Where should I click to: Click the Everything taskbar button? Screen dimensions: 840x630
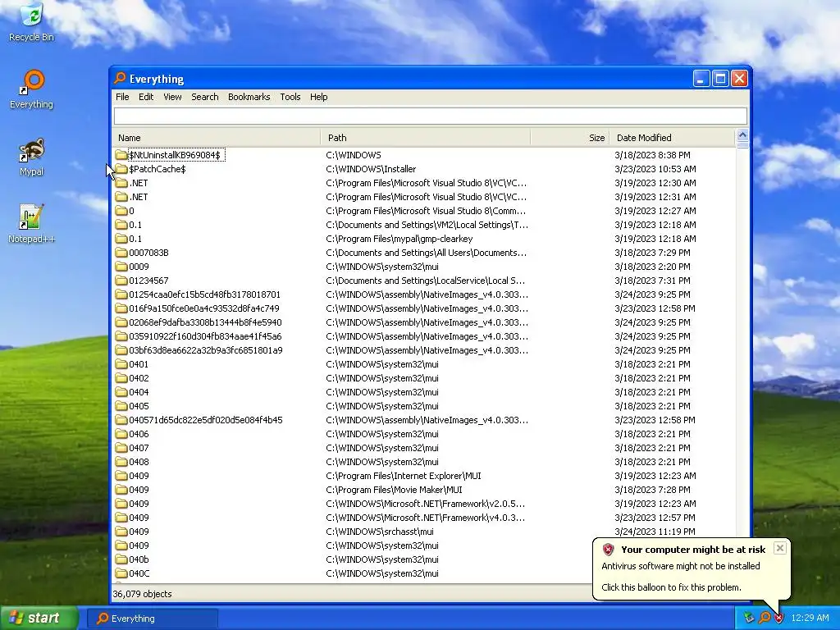[x=153, y=619]
